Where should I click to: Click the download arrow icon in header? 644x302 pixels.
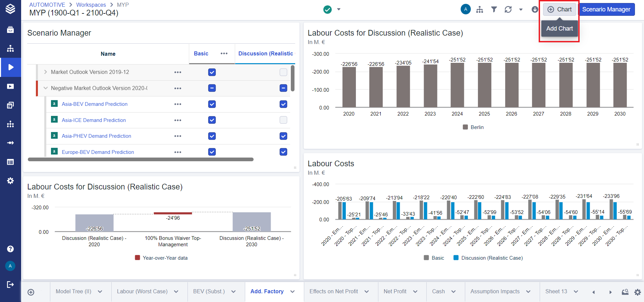tap(535, 9)
